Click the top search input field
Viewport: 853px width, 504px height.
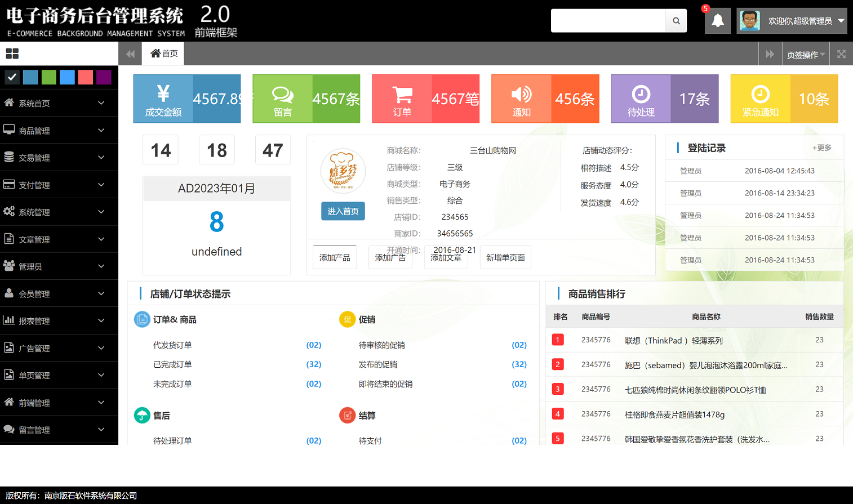click(x=608, y=21)
